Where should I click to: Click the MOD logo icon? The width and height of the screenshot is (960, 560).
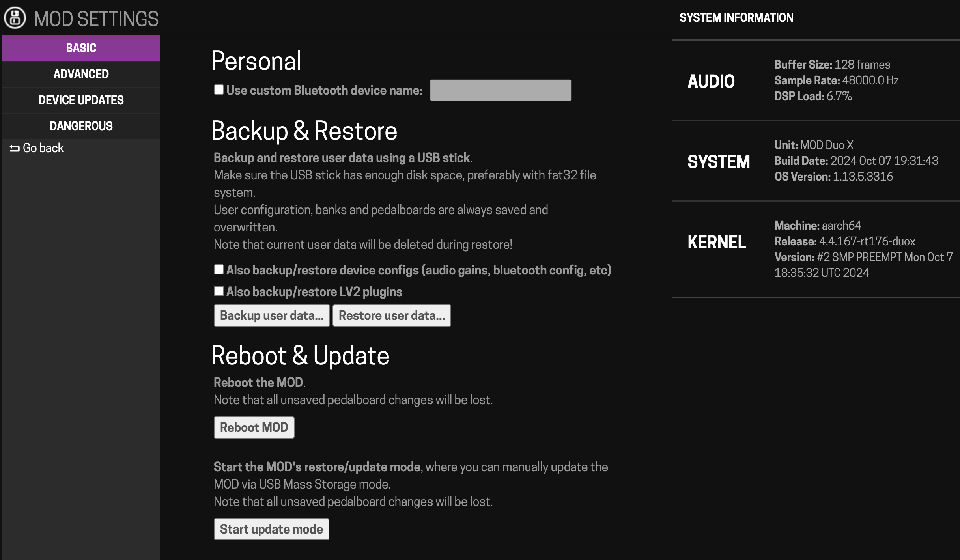pos(15,18)
